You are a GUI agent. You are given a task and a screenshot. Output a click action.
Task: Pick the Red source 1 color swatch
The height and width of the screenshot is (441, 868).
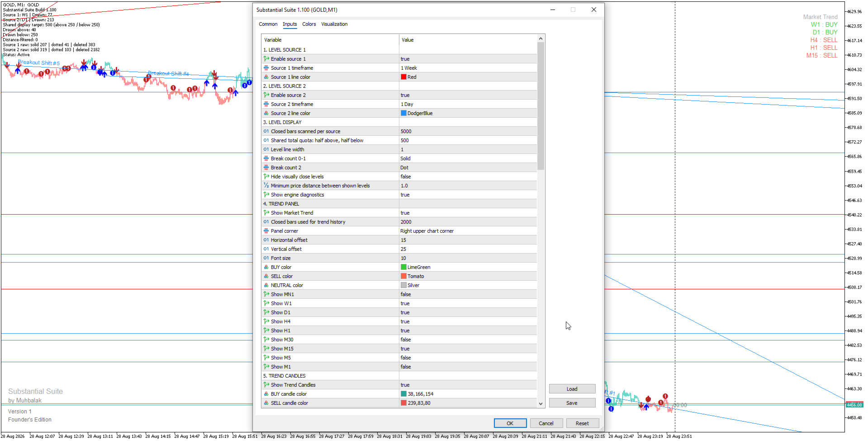[x=403, y=77]
